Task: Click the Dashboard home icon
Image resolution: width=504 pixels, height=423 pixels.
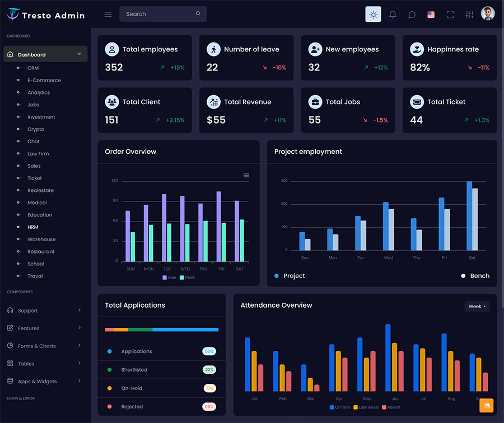Action: click(10, 54)
